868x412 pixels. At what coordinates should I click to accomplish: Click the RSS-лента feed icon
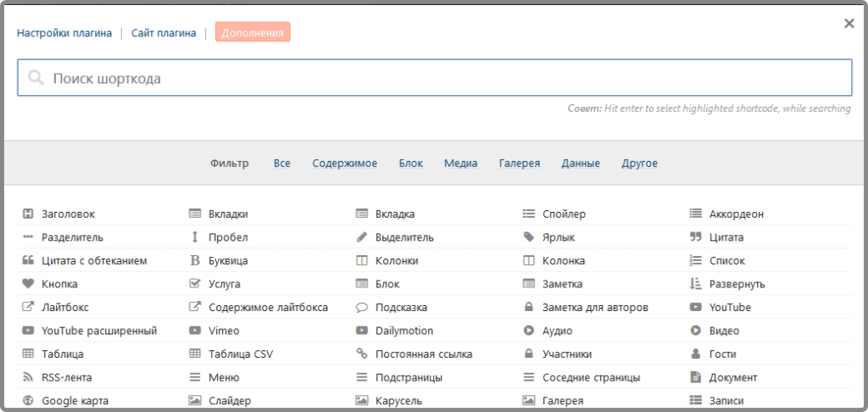[x=28, y=377]
